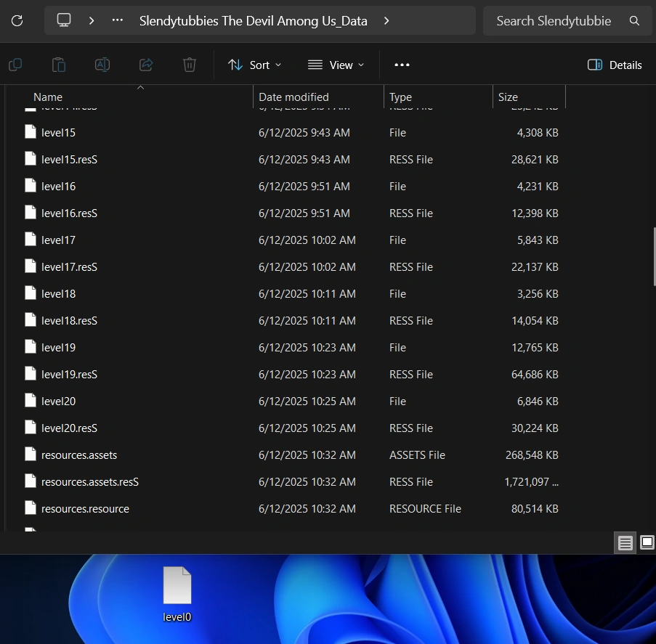Click the Copy icon in toolbar
This screenshot has height=644, width=656.
[x=15, y=65]
